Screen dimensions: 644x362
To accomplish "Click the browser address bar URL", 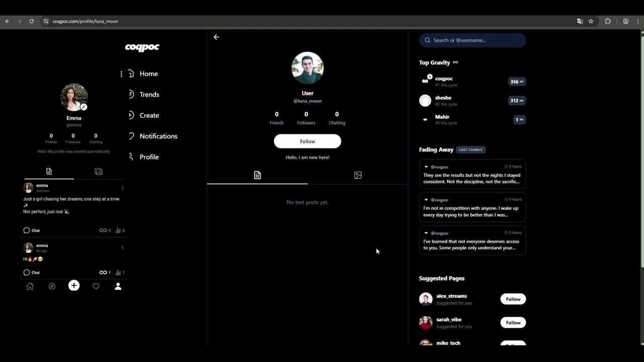I will point(86,21).
